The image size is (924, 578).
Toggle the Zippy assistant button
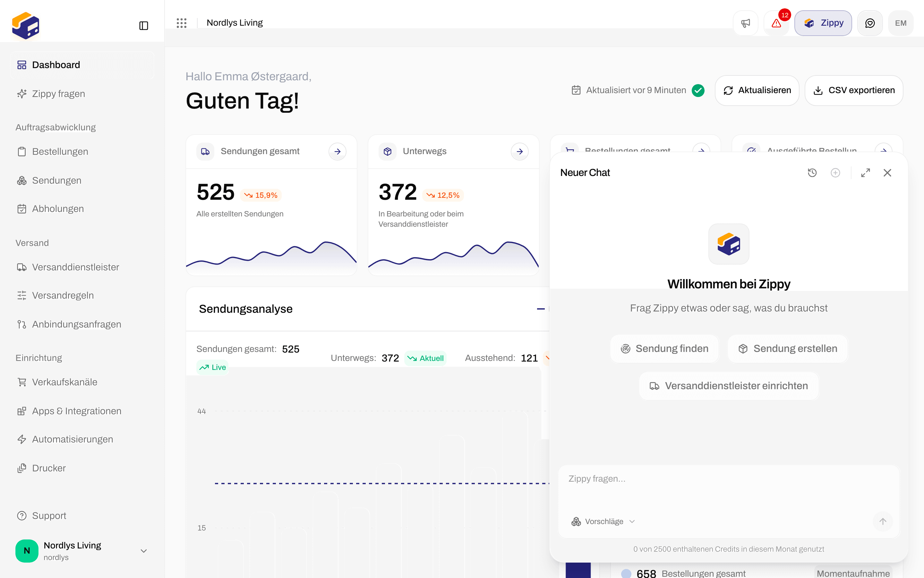(x=823, y=23)
